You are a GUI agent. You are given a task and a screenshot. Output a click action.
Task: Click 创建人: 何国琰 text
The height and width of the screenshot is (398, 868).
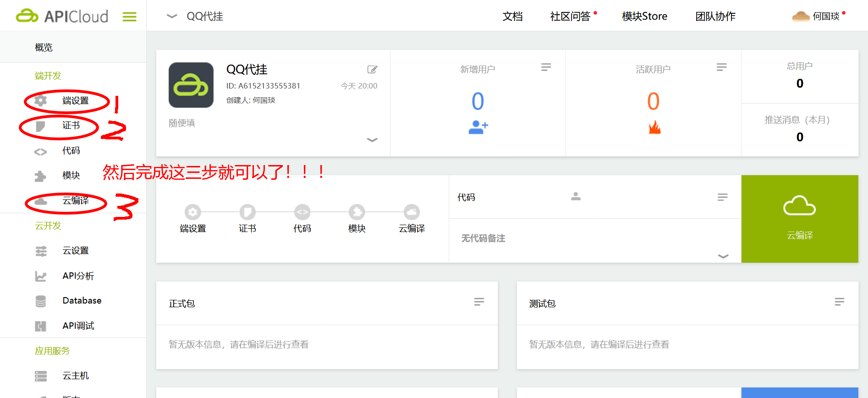point(251,100)
